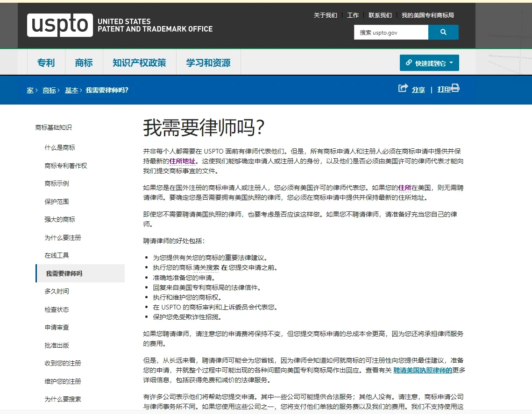Image resolution: width=532 pixels, height=414 pixels.
Task: Open 检查状态 sidebar item
Action: pyautogui.click(x=57, y=309)
